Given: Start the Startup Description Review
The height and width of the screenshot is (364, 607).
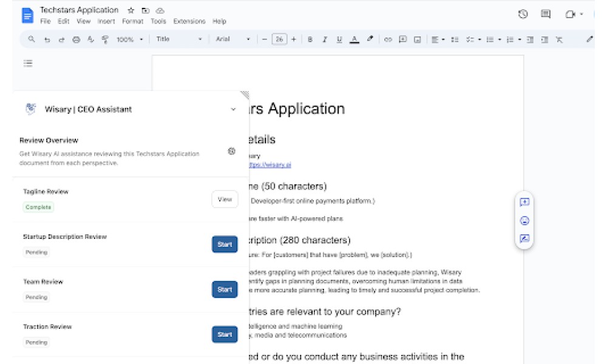Looking at the screenshot, I should pos(225,244).
